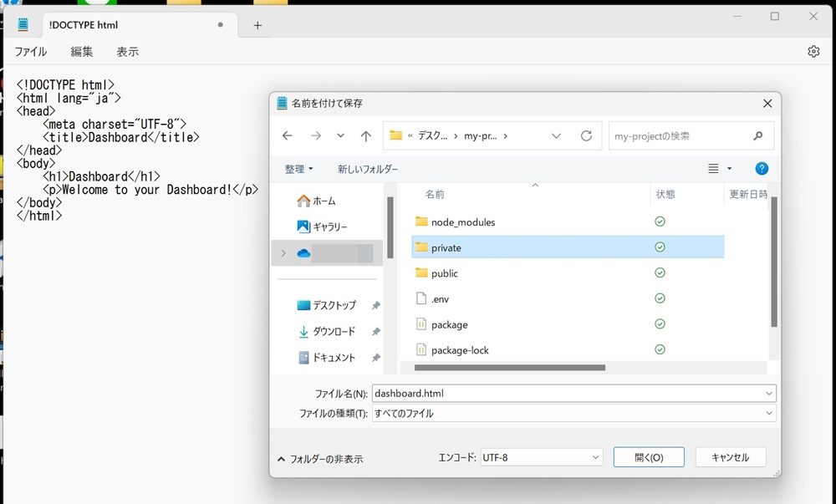Close the 名前を付けて保存 dialog
836x504 pixels.
coord(767,104)
